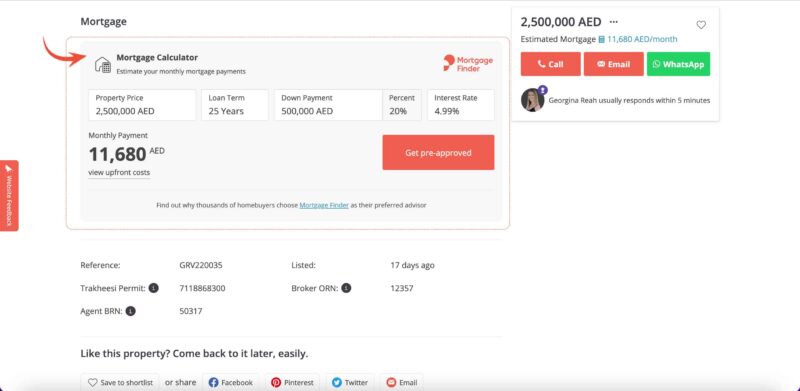Share the property on Pinterest
The image size is (800, 391).
pyautogui.click(x=292, y=382)
